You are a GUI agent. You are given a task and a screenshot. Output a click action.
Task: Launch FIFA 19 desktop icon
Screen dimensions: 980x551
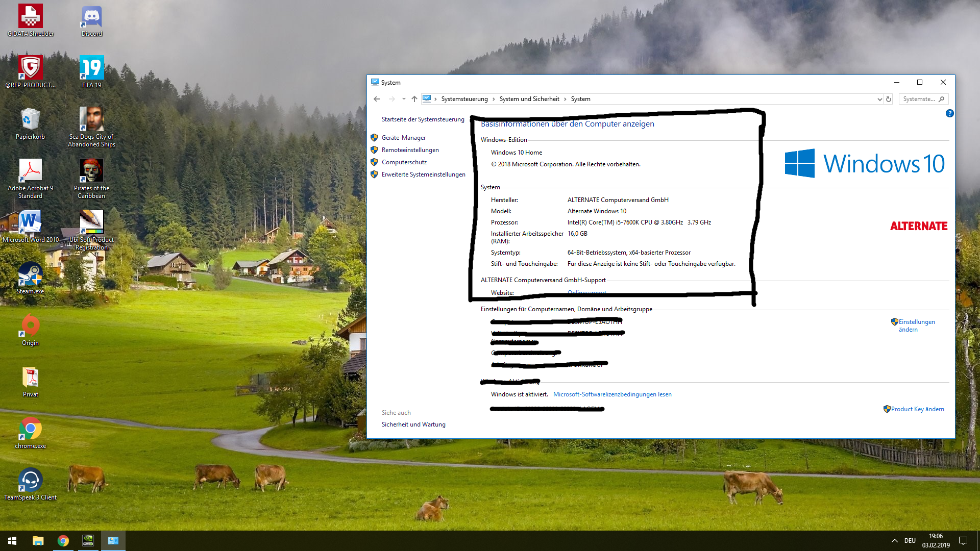(x=92, y=72)
